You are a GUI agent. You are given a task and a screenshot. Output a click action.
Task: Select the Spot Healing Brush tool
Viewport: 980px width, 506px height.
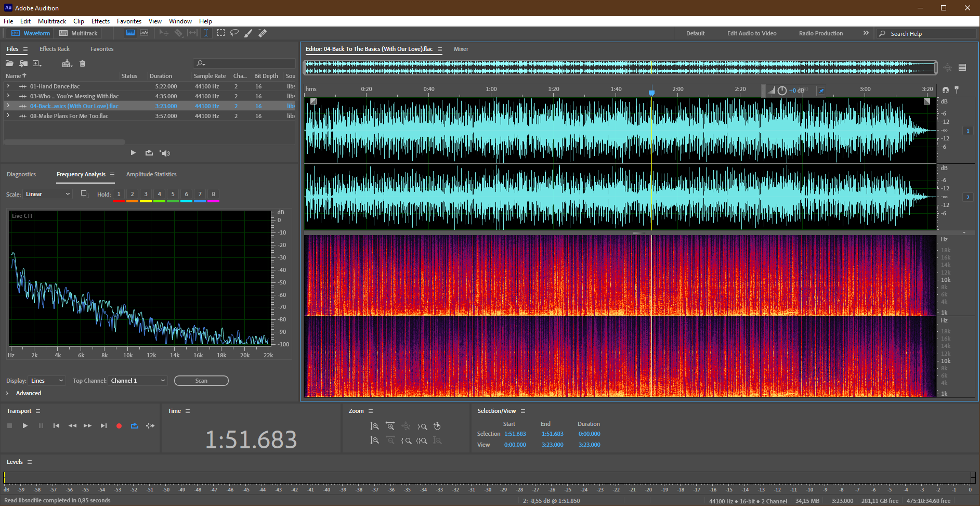(x=263, y=33)
